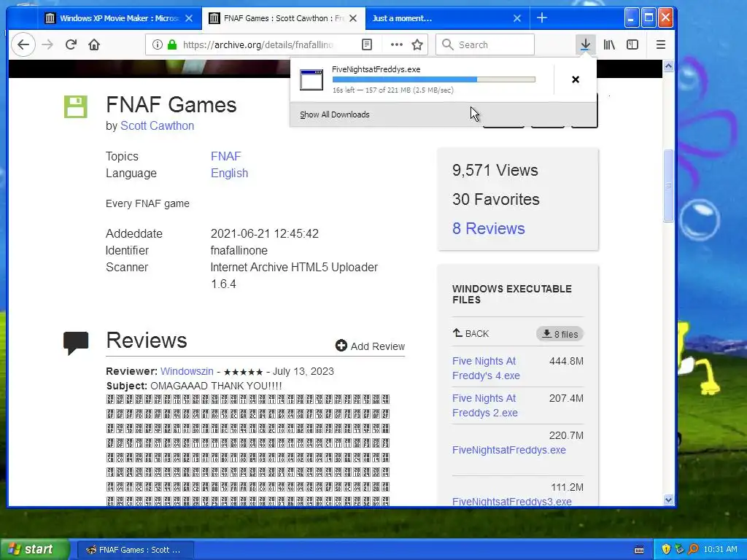This screenshot has height=560, width=747.
Task: Click the '444.8M' file size
Action: pos(566,361)
